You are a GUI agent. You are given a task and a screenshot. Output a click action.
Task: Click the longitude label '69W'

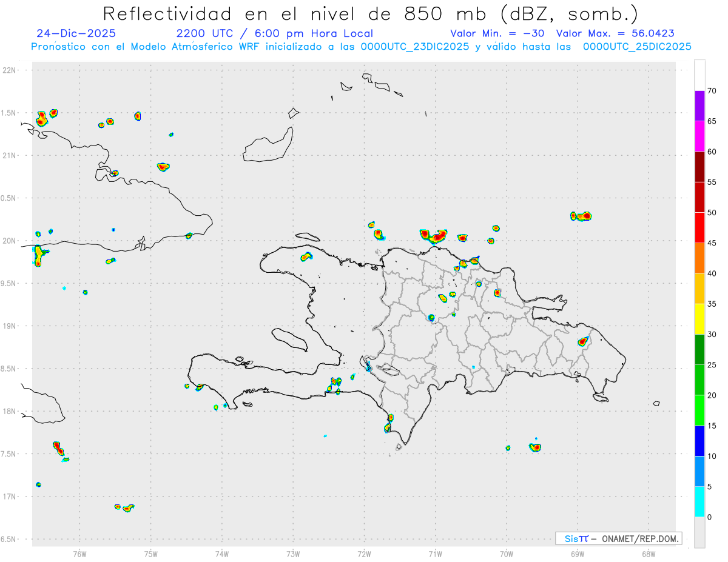point(578,554)
